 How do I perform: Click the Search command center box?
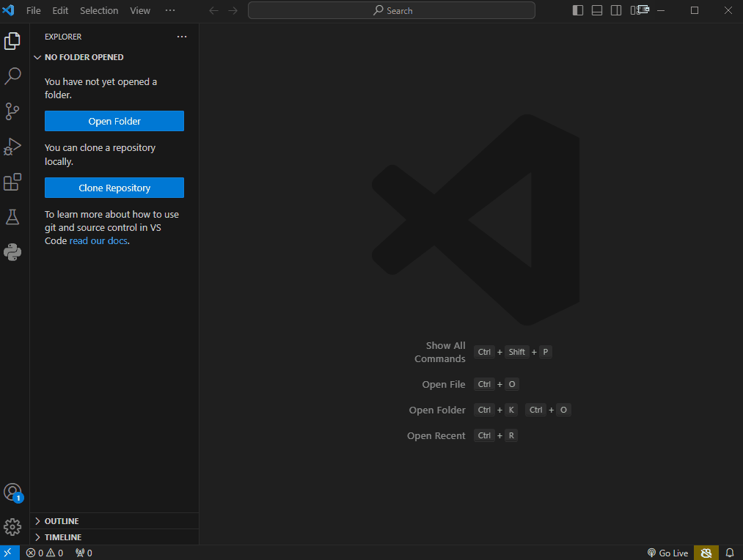[x=392, y=10]
